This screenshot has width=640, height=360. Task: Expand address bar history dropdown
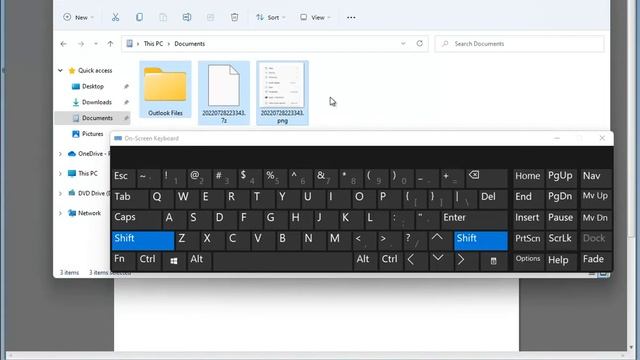click(403, 44)
